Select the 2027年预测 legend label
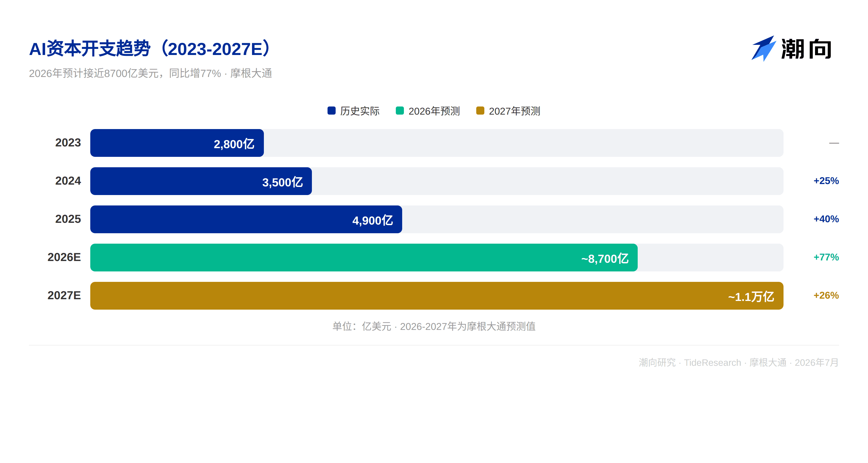Image resolution: width=868 pixels, height=463 pixels. pos(514,111)
